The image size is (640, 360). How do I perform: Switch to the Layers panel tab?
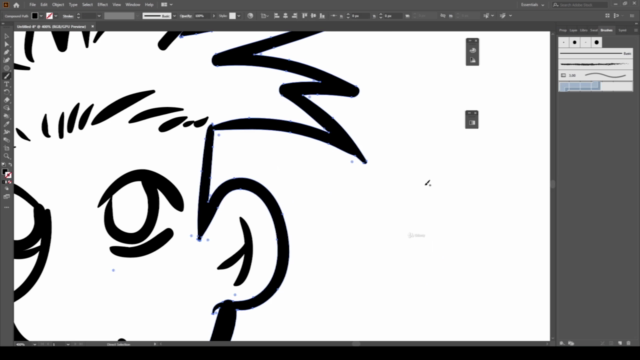(x=573, y=30)
